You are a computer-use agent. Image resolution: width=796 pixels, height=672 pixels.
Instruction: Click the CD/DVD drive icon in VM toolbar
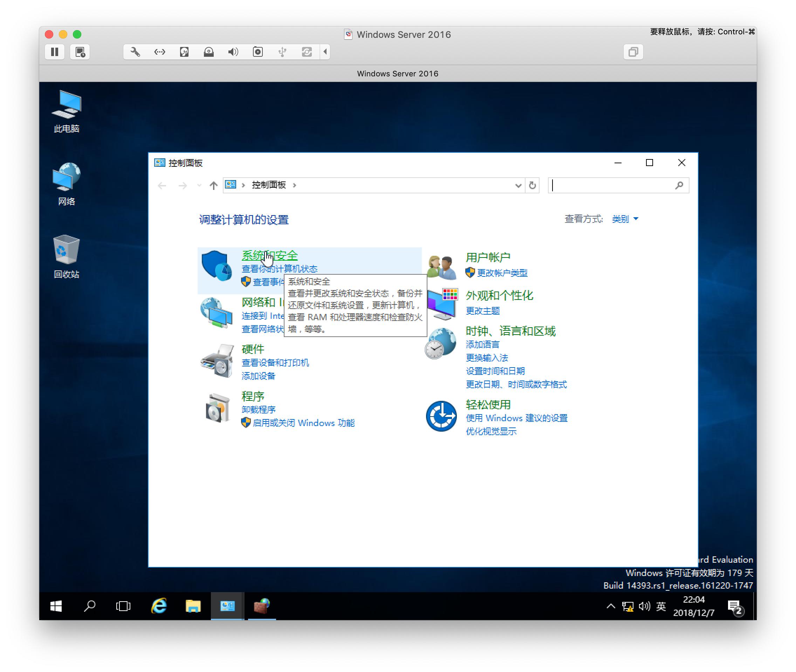(209, 52)
